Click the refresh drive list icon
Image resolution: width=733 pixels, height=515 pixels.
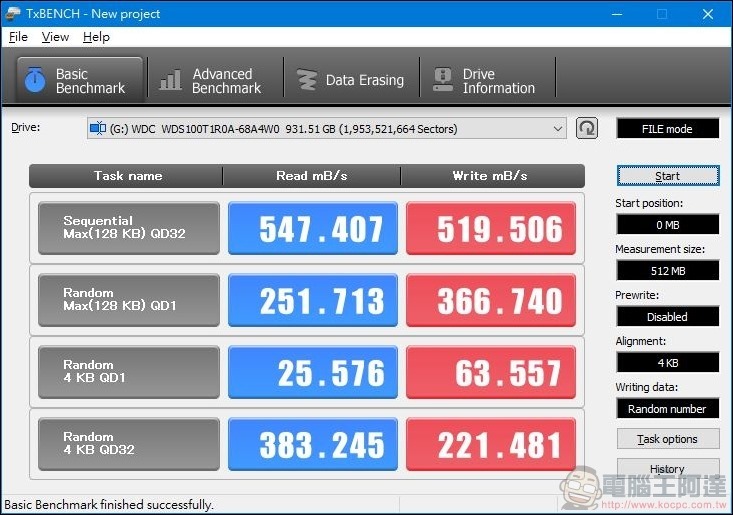click(x=587, y=128)
